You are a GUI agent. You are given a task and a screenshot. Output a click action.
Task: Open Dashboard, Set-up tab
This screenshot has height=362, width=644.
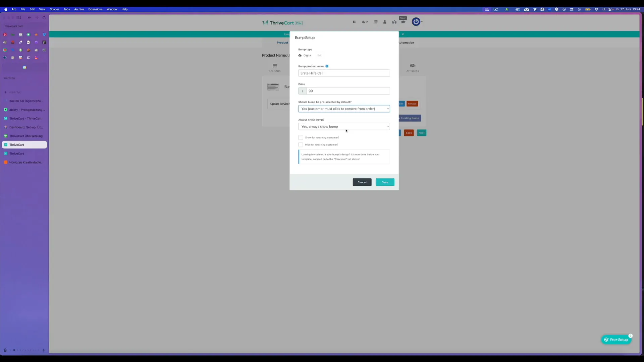point(24,127)
